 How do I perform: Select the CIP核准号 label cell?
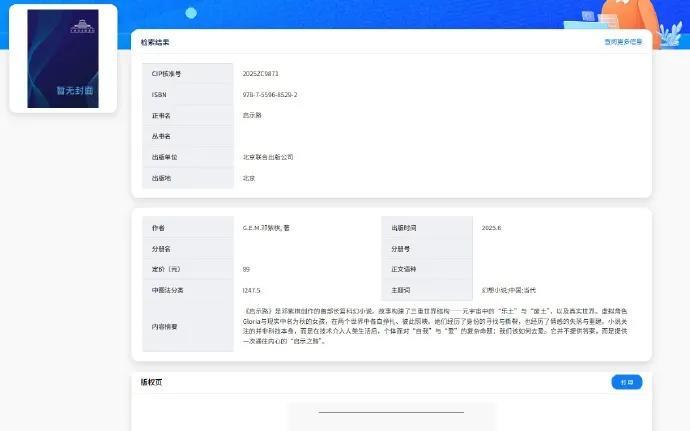coord(188,74)
